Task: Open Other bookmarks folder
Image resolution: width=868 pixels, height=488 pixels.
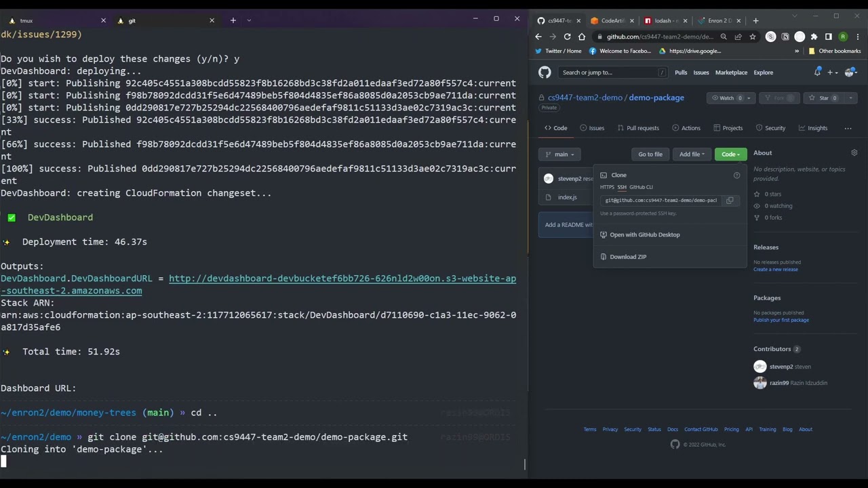Action: pyautogui.click(x=834, y=51)
